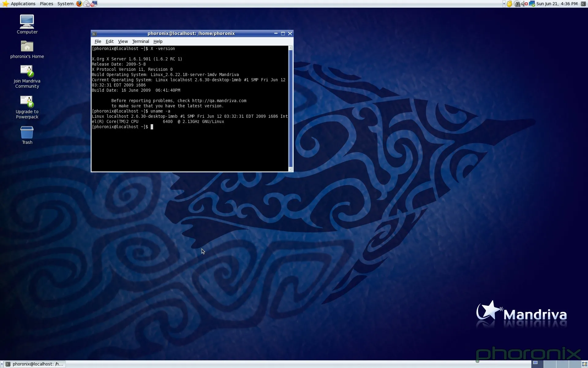Click the date and time clock
Image resolution: width=588 pixels, height=368 pixels.
click(x=557, y=4)
